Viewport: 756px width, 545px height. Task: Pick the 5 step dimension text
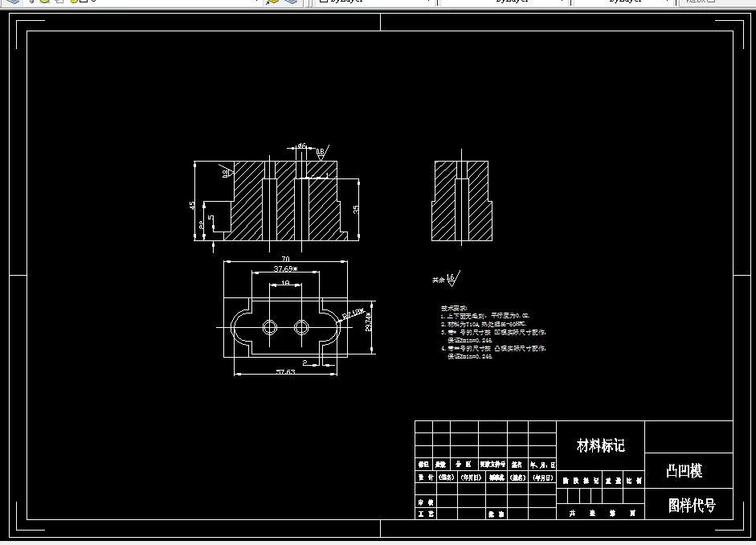pyautogui.click(x=210, y=218)
